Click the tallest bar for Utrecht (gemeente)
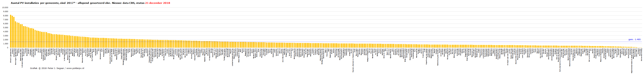Screen dimensions: 644x75 click(x=11, y=31)
